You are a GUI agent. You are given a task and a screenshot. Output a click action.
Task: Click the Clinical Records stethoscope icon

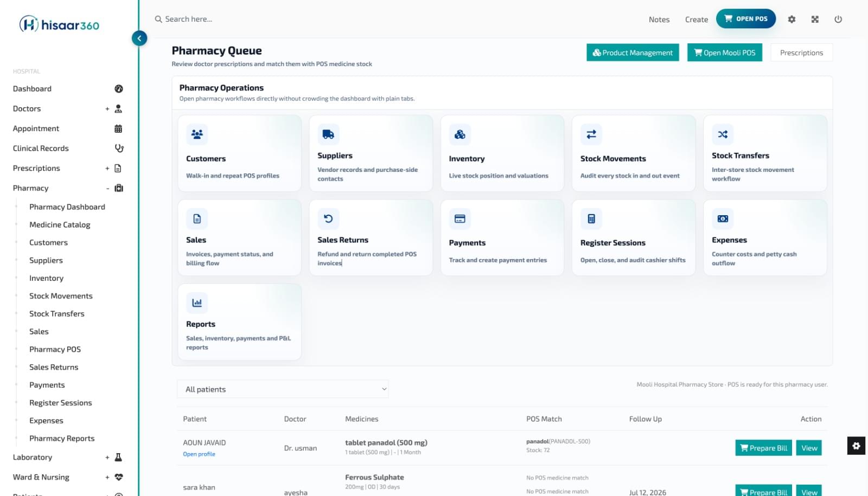pos(119,149)
